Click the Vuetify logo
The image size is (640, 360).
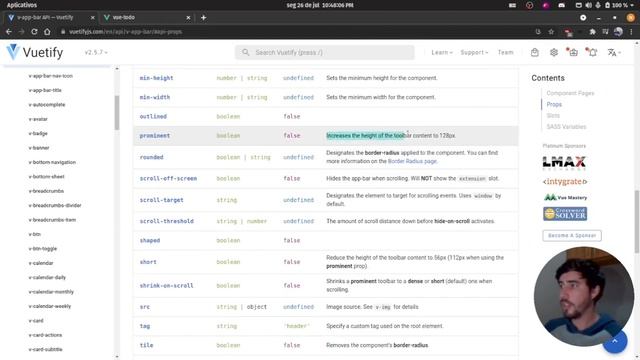click(35, 52)
